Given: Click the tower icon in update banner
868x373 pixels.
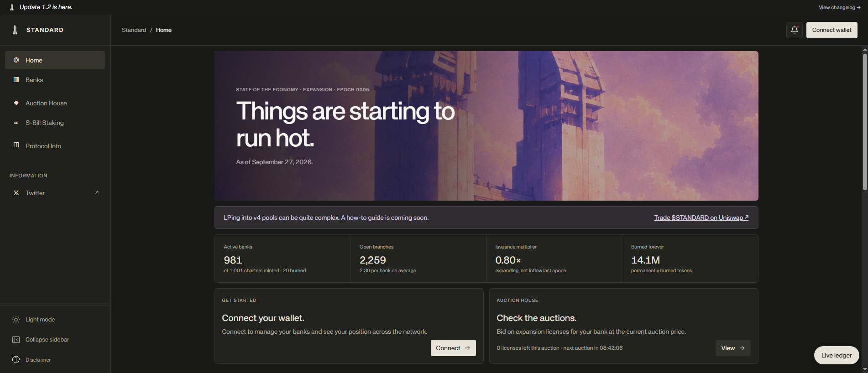Looking at the screenshot, I should point(12,7).
